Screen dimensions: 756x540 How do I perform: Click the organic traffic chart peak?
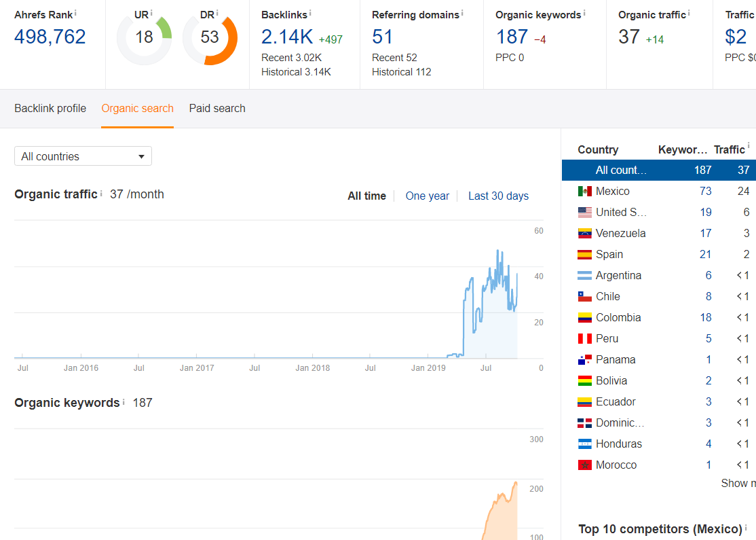coord(499,251)
